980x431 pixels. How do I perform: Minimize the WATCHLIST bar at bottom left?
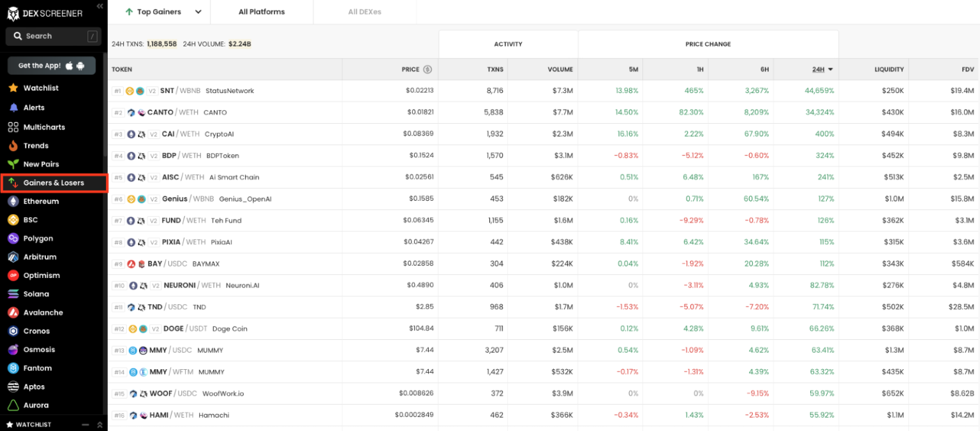(85, 424)
